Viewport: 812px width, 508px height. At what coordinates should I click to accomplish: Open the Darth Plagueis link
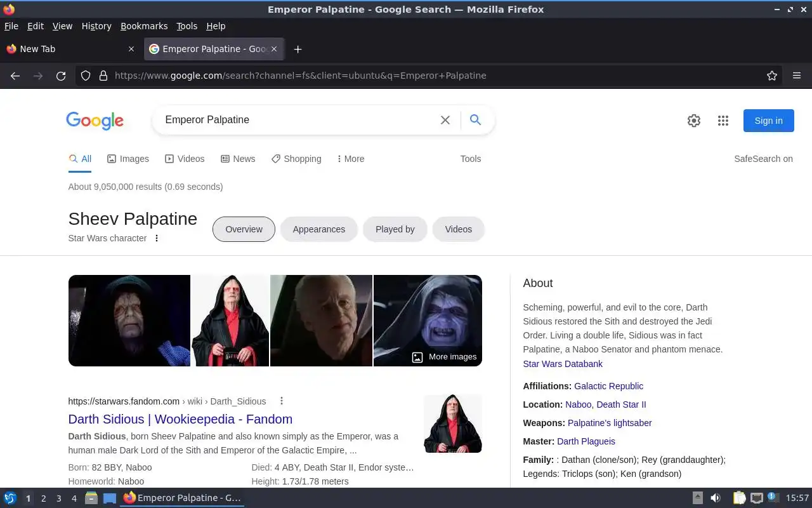(x=586, y=441)
